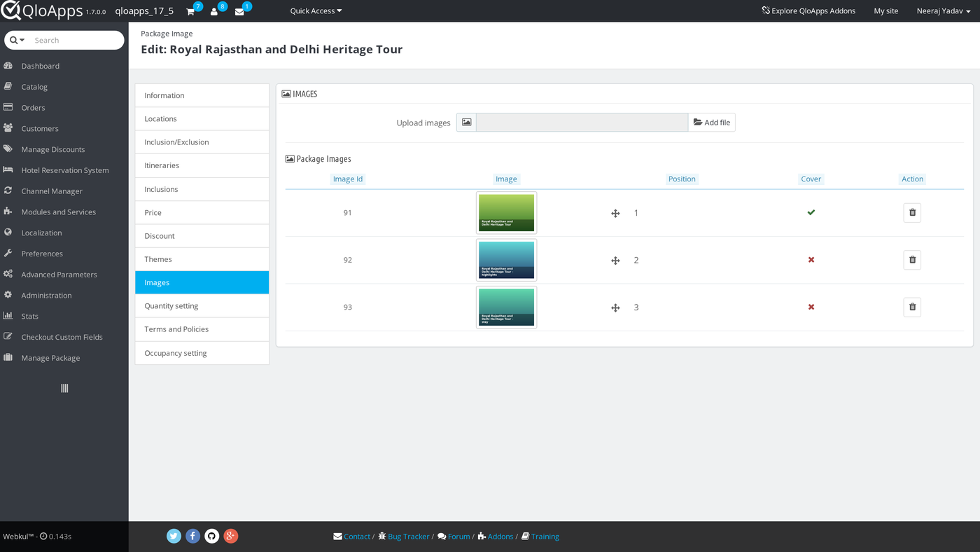Screen dimensions: 980x552
Task: Open the Twitter social icon in footer
Action: (174, 536)
